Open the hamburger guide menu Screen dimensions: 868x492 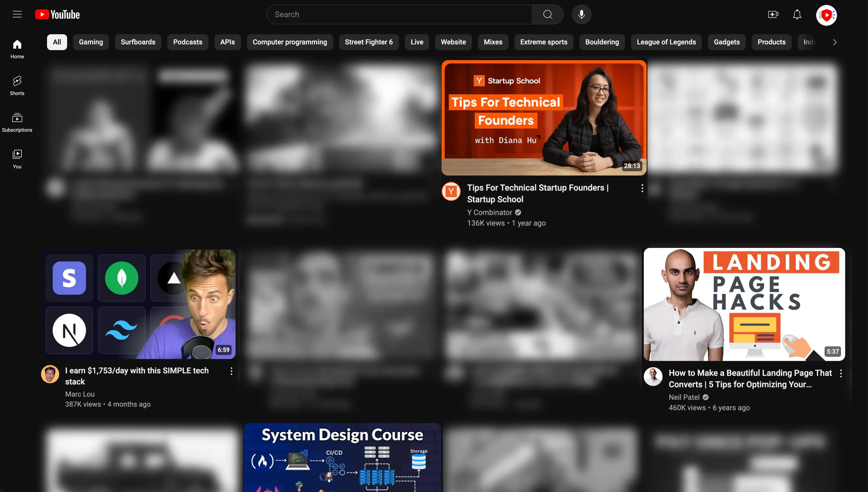[17, 15]
